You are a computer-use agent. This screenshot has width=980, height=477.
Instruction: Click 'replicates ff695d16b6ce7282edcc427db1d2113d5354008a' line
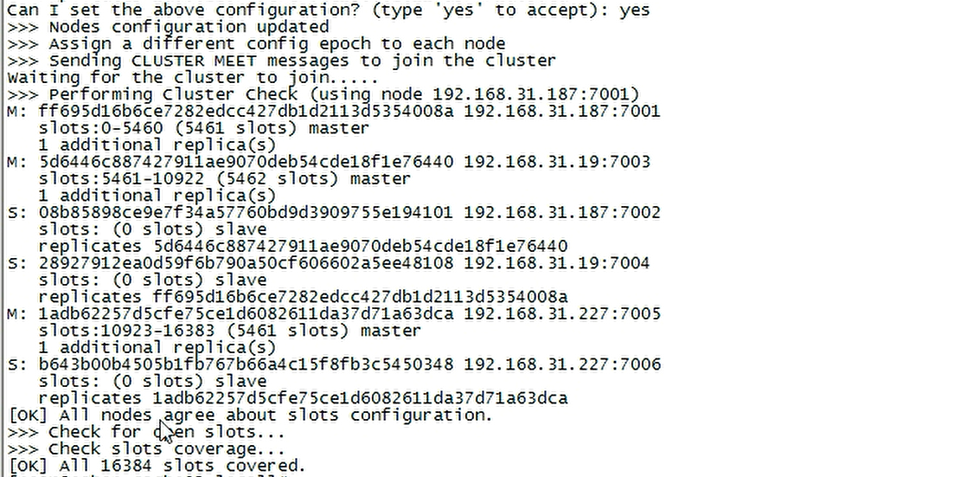coord(303,297)
